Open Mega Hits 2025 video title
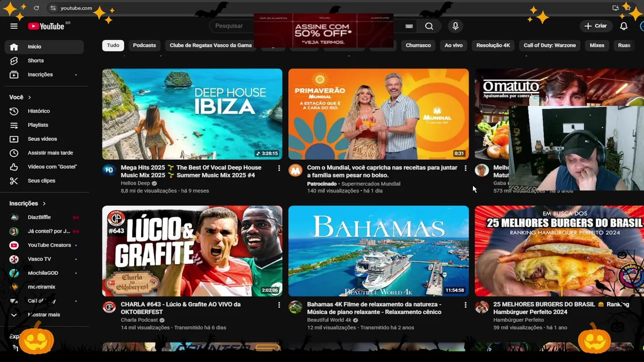The image size is (644, 362). click(191, 171)
